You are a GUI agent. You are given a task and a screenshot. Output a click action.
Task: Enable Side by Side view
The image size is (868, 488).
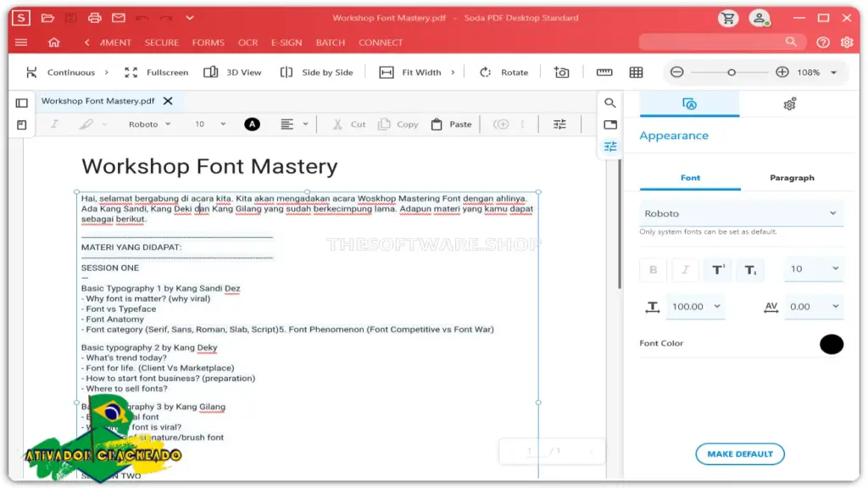(x=317, y=73)
